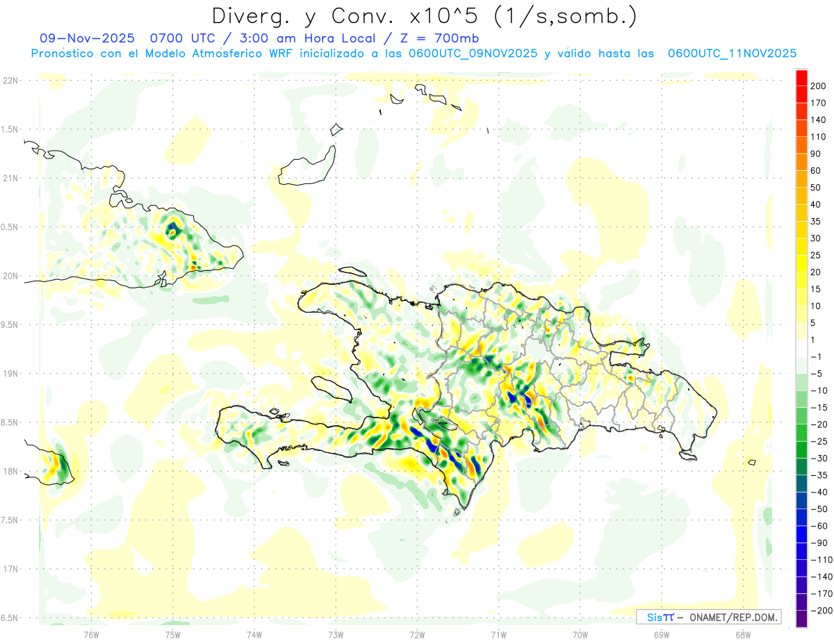Pick the white colorbar band between 1 and -1
Image resolution: width=834 pixels, height=644 pixels.
pos(801,348)
